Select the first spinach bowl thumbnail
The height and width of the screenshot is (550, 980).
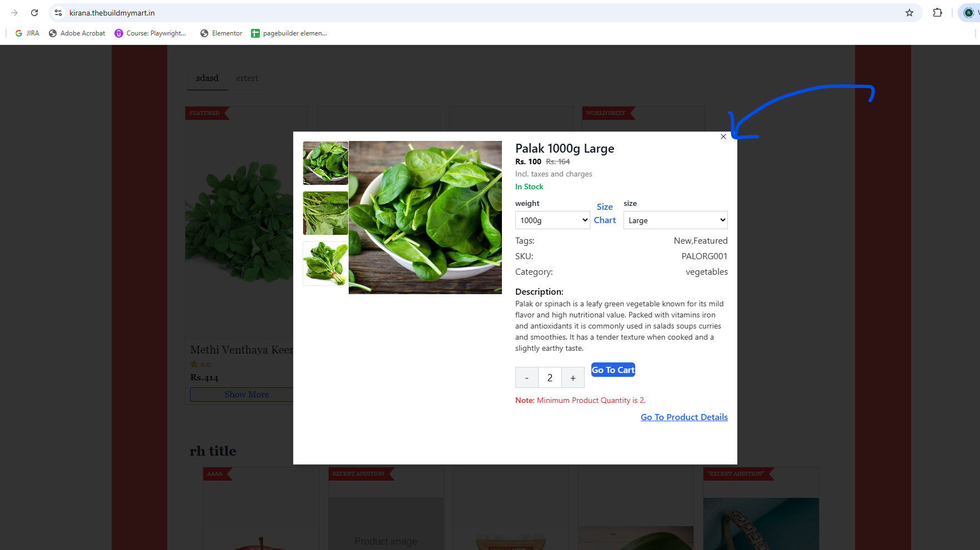326,163
